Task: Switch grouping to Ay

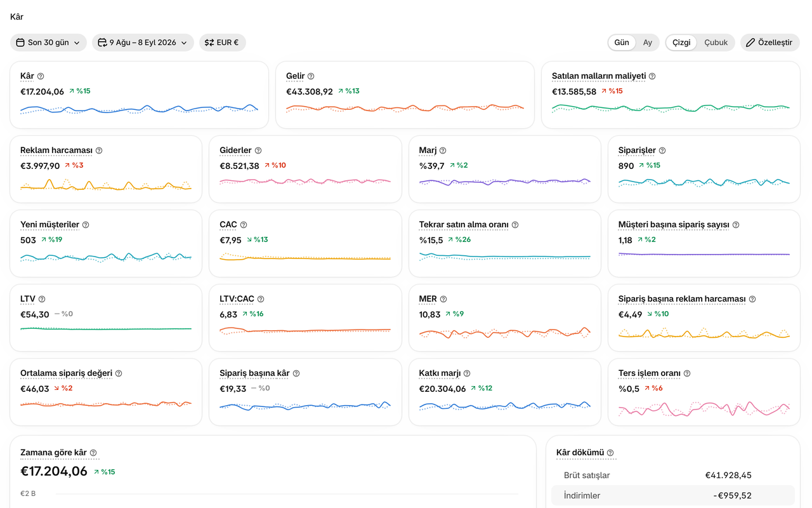Action: coord(648,43)
